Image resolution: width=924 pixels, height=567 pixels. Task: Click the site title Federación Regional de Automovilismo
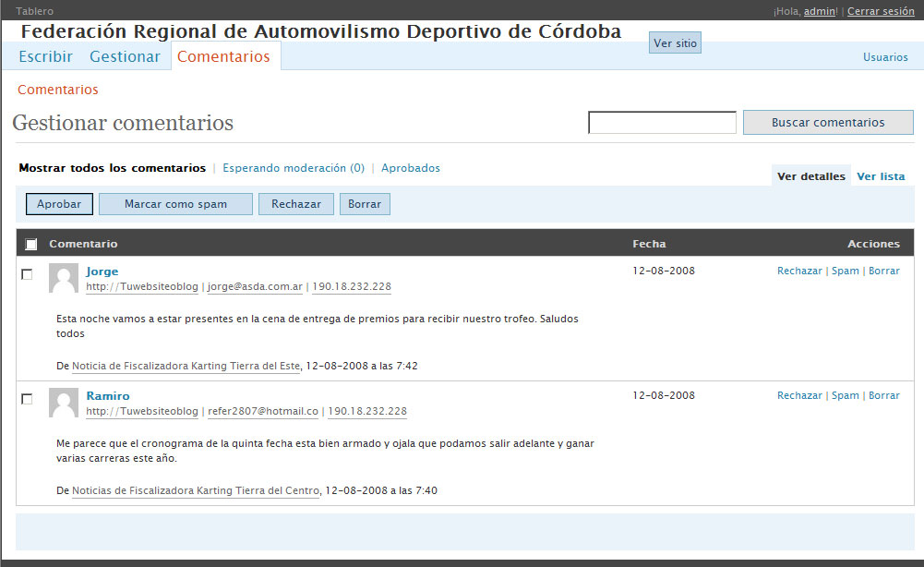321,31
